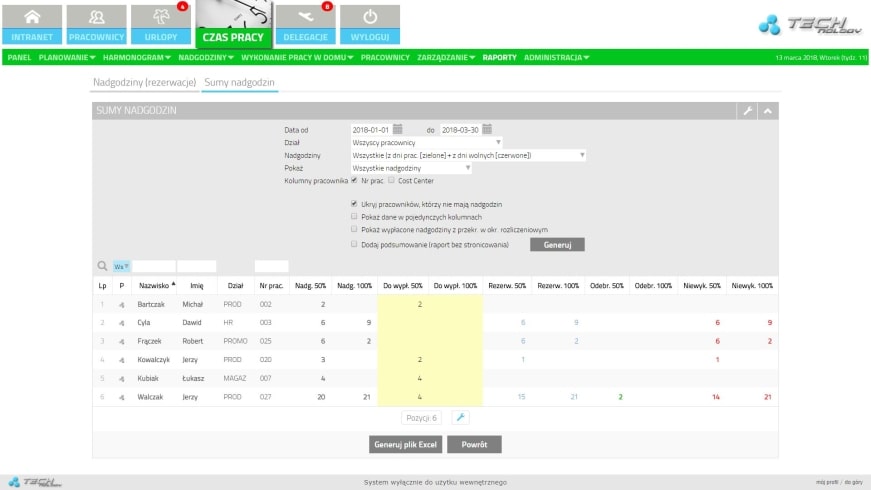Click the Generuj button
The width and height of the screenshot is (871, 490).
(558, 244)
